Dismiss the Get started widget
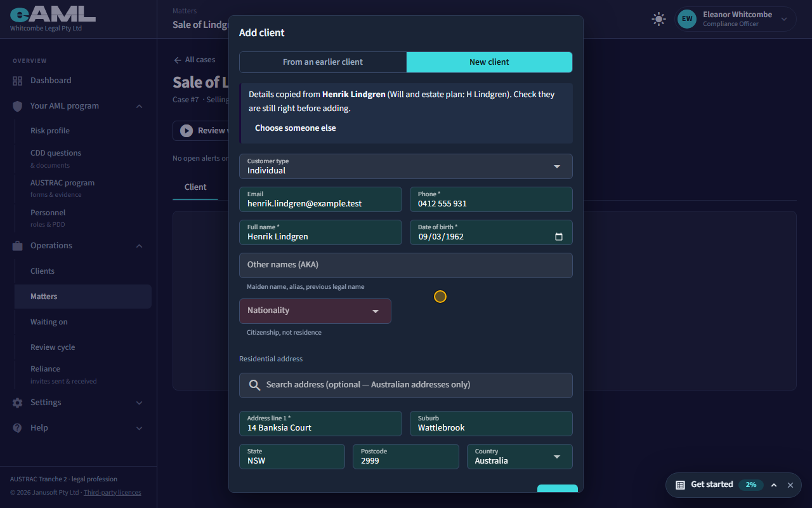 (x=790, y=485)
